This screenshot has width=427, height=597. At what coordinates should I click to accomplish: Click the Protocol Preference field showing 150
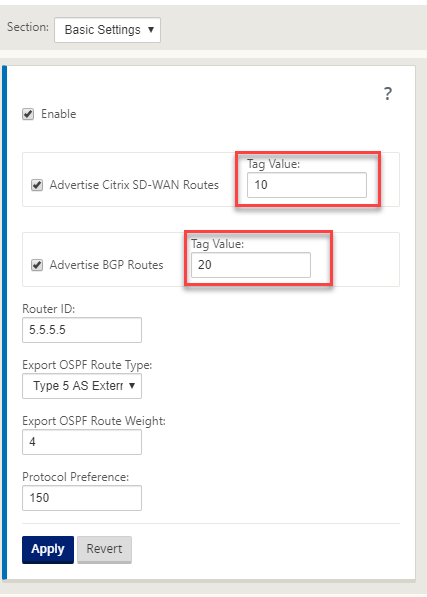[x=82, y=498]
